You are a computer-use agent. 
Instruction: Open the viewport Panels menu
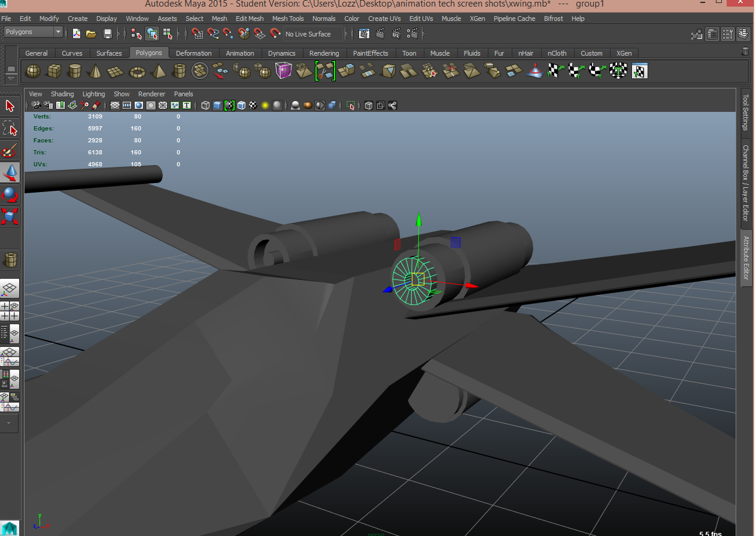coord(184,94)
